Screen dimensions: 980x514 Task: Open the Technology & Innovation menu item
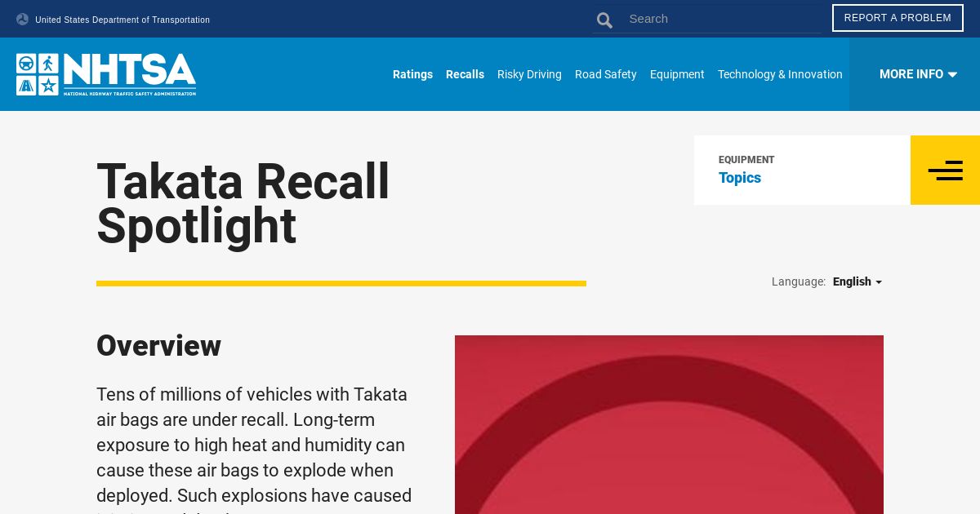click(780, 74)
